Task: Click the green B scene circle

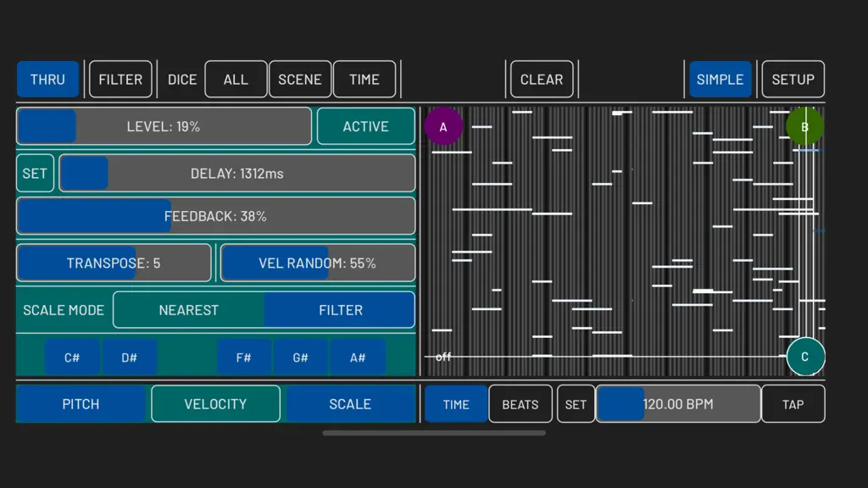Action: pyautogui.click(x=805, y=127)
